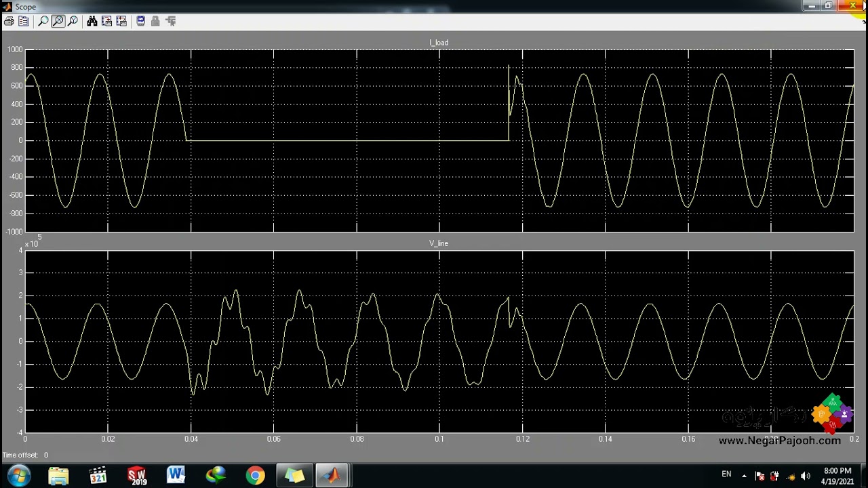Launch Media Player Classic from taskbar

point(98,476)
